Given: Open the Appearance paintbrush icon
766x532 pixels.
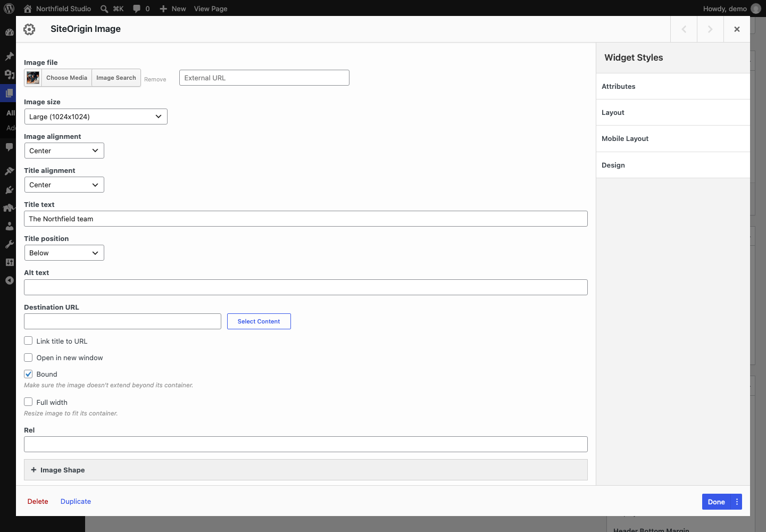Looking at the screenshot, I should click(9, 171).
